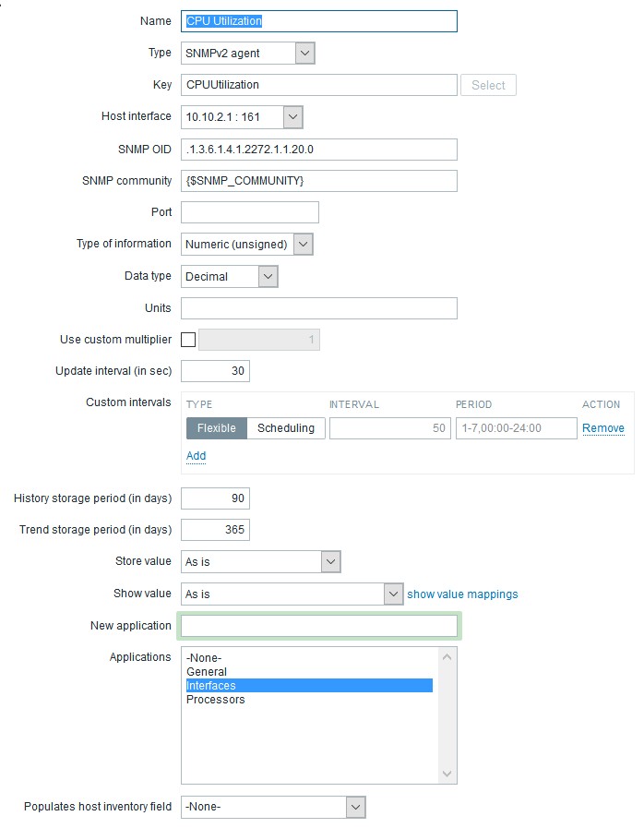Focus the New application text field

click(319, 626)
